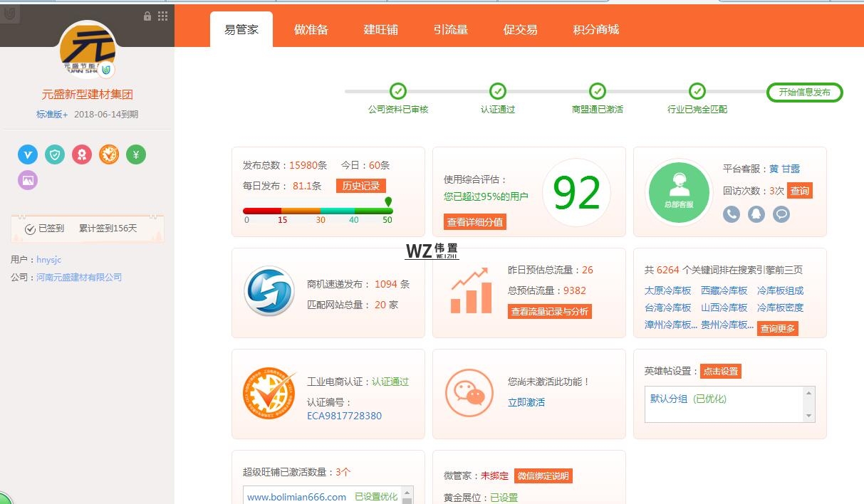Click the green checkmark for 认证通过 step

click(497, 92)
